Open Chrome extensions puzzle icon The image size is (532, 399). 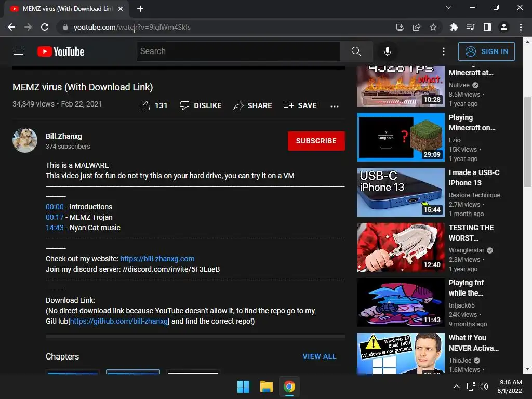click(x=454, y=27)
